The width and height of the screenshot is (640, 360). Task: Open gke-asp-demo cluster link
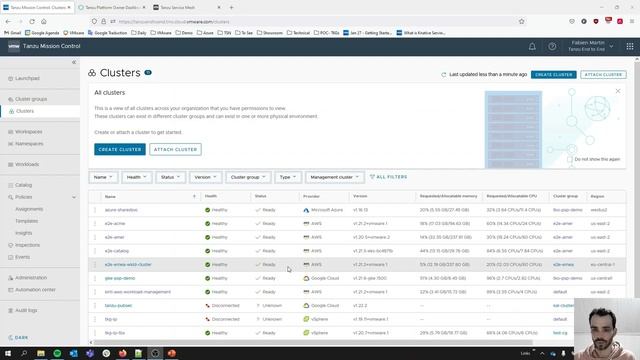pos(120,278)
